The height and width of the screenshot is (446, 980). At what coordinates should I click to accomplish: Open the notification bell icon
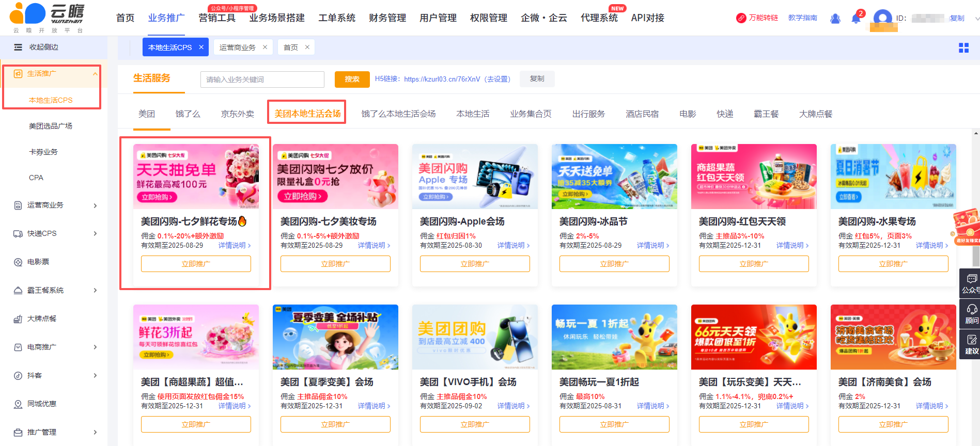click(x=856, y=18)
